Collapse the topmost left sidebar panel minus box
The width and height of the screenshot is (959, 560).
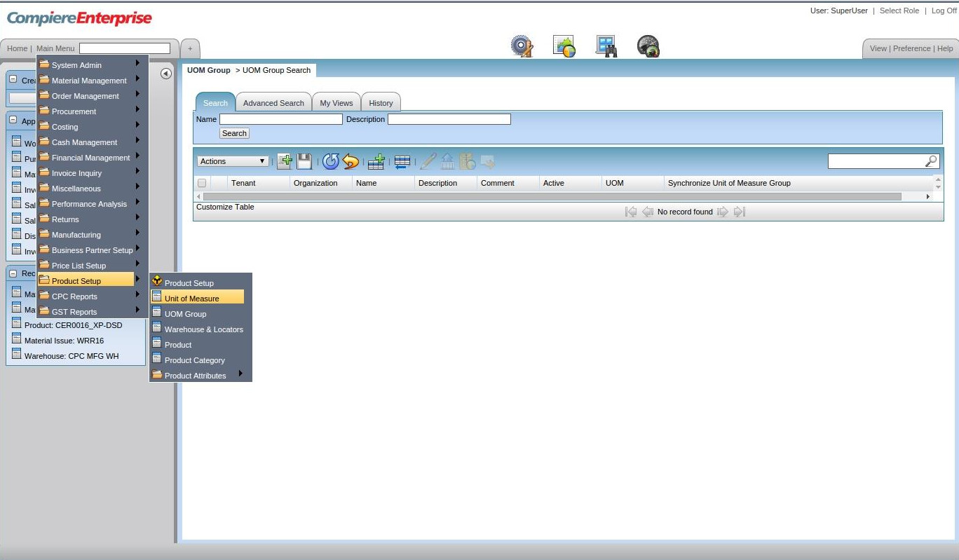13,79
